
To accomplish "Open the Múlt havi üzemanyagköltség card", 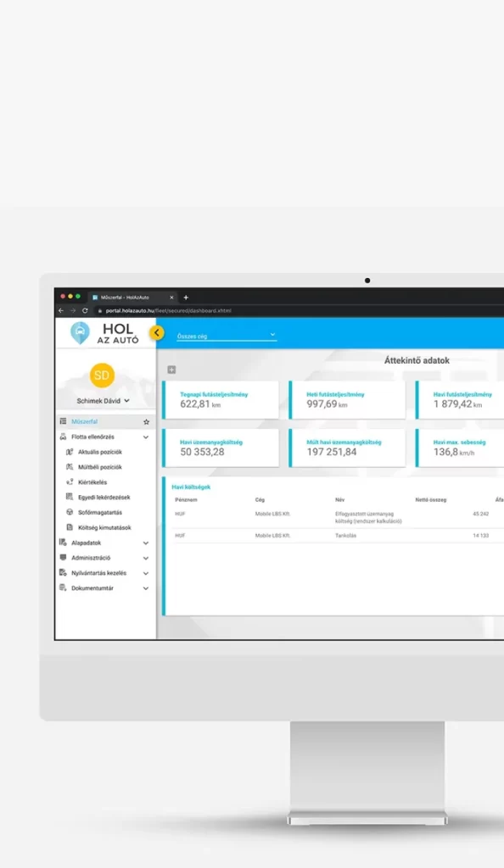I will coord(347,448).
